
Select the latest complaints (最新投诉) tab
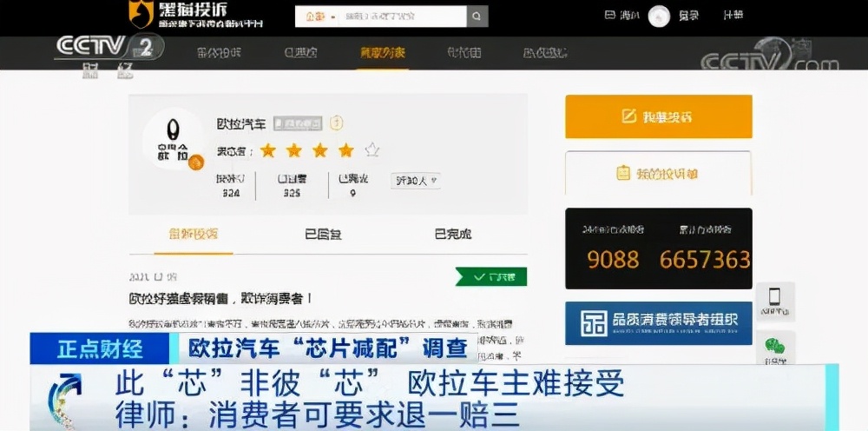194,234
